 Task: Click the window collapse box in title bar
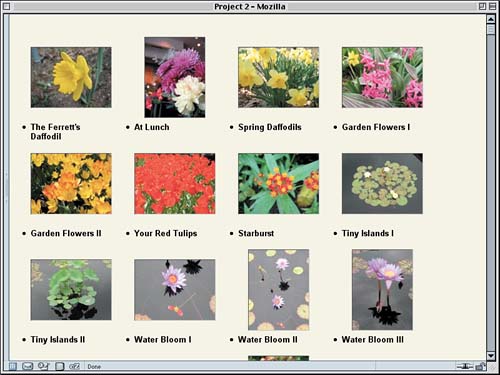pyautogui.click(x=492, y=6)
